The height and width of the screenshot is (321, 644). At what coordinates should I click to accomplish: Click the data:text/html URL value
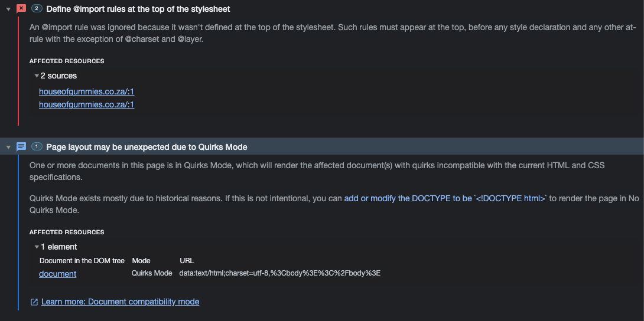tap(279, 273)
